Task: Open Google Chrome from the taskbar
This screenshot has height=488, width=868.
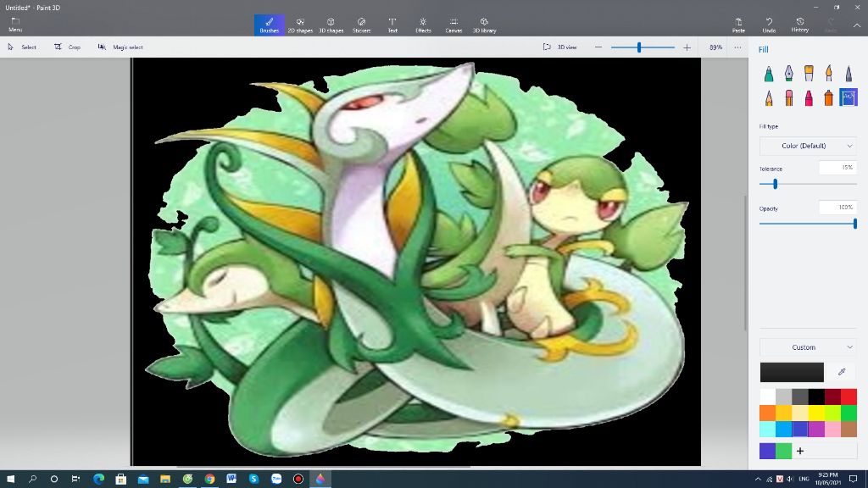Action: tap(210, 479)
